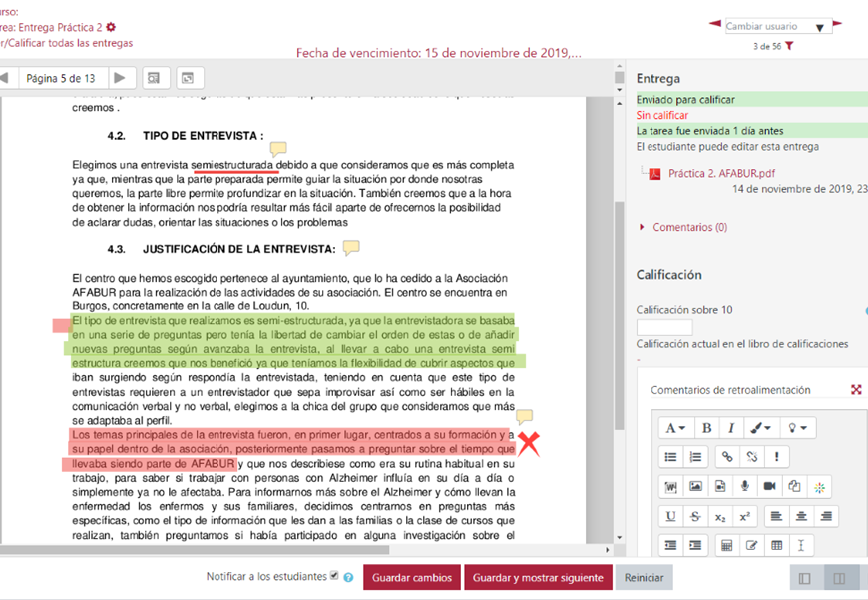Viewport: 868px width, 600px height.
Task: Click Guardar cambios button
Action: click(x=412, y=578)
